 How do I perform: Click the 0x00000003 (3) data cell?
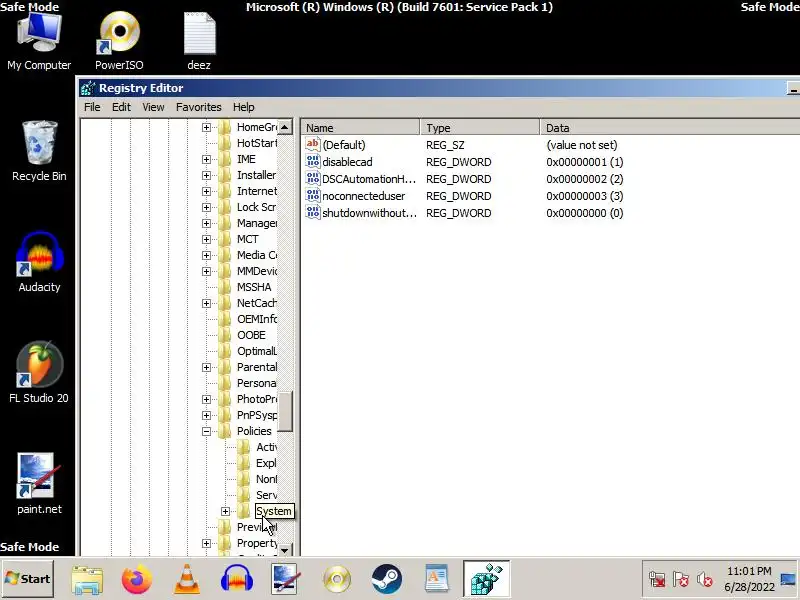[584, 196]
